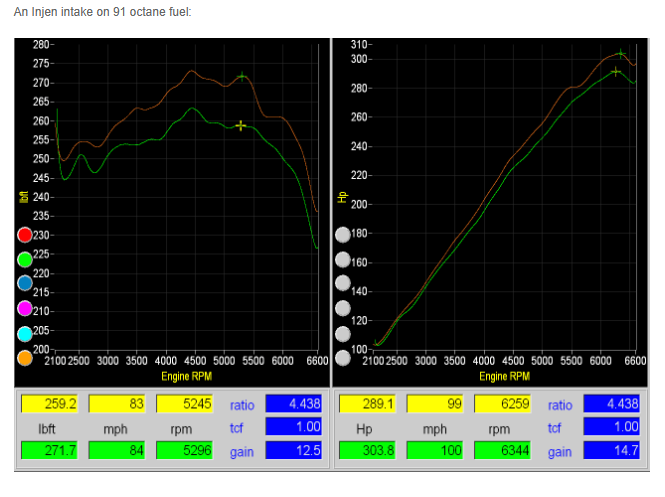Click the peak marker on brown horsepower curve
The height and width of the screenshot is (497, 665).
click(620, 54)
